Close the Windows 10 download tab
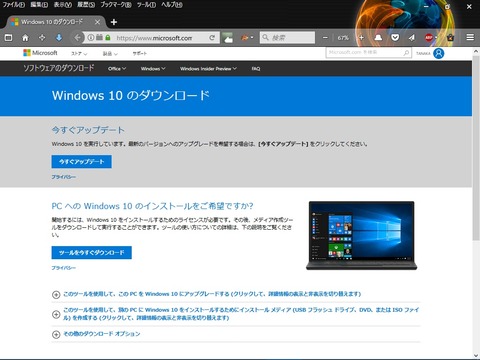The image size is (480, 360). (x=97, y=22)
